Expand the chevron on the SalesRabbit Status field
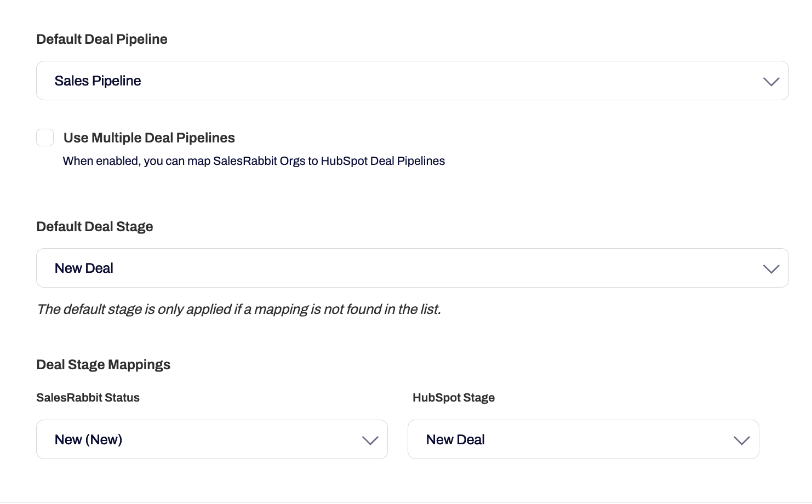 click(x=369, y=439)
